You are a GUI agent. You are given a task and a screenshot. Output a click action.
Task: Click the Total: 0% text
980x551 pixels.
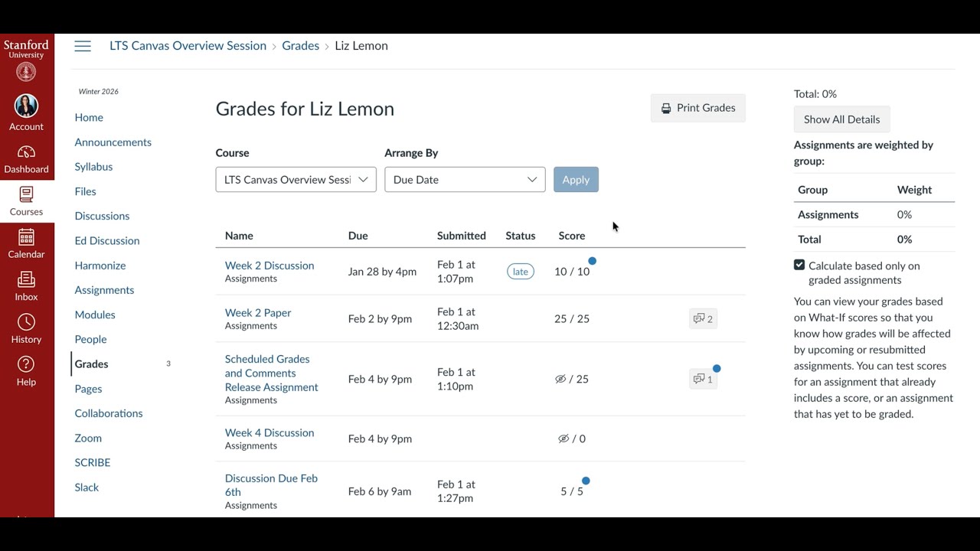click(815, 94)
